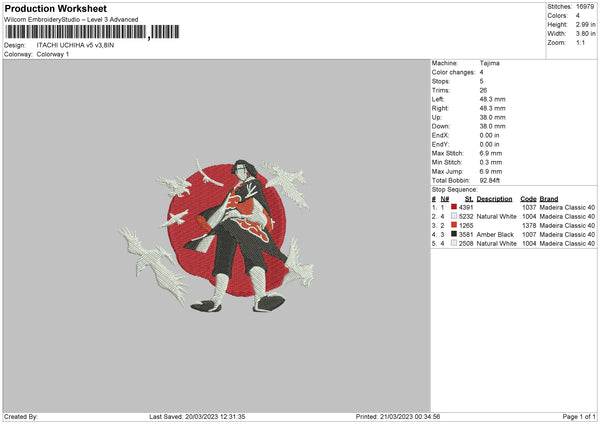Select thread code '1037'
The width and height of the screenshot is (600, 424).
click(x=529, y=207)
